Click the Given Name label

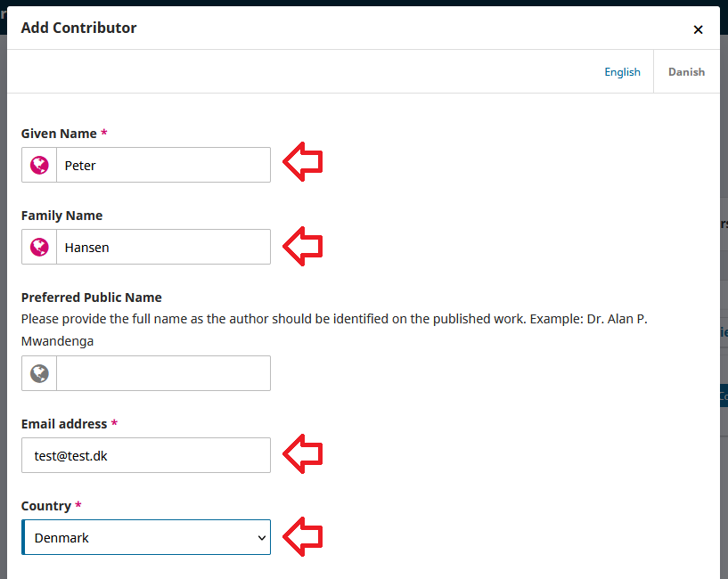point(59,134)
